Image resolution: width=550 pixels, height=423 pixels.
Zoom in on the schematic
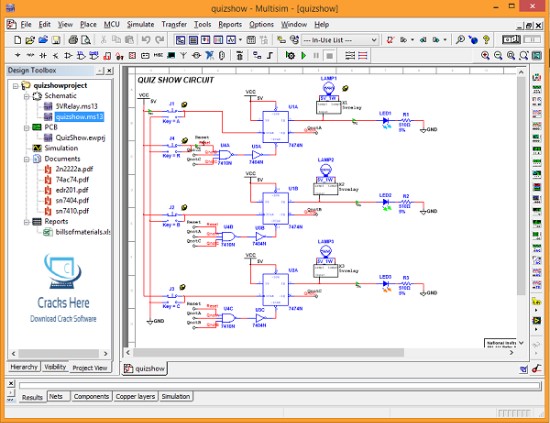[x=485, y=55]
